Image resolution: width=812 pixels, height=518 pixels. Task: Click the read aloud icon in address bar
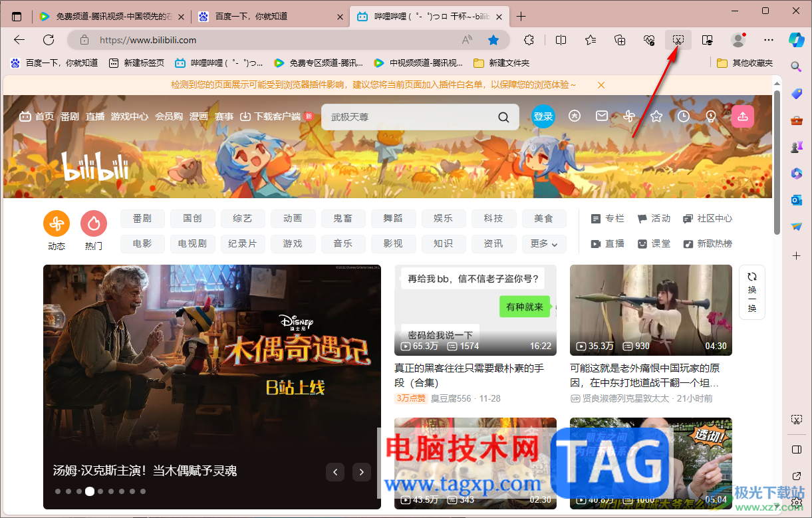point(467,40)
